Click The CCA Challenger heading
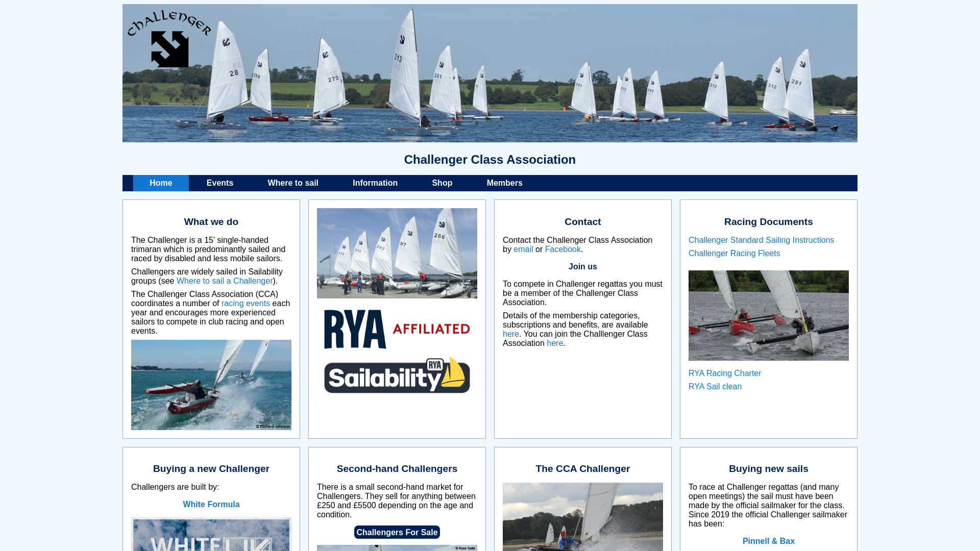This screenshot has width=980, height=551. click(x=583, y=469)
